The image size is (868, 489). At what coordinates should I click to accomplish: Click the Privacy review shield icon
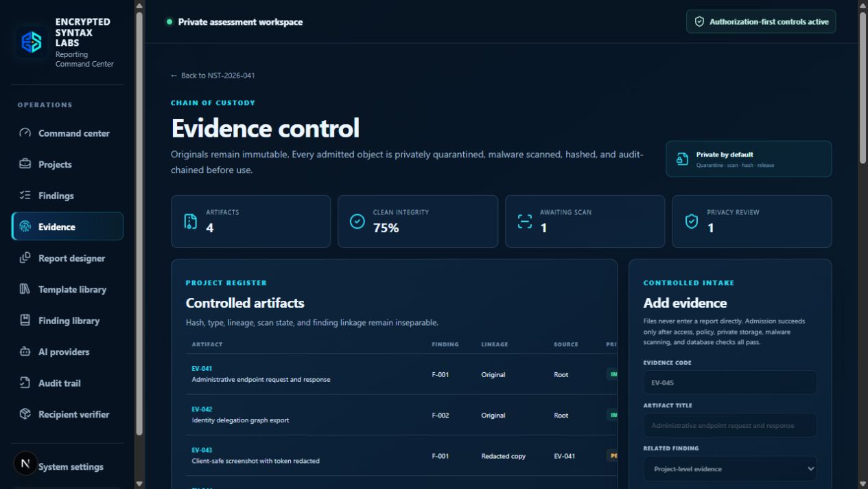pos(692,221)
